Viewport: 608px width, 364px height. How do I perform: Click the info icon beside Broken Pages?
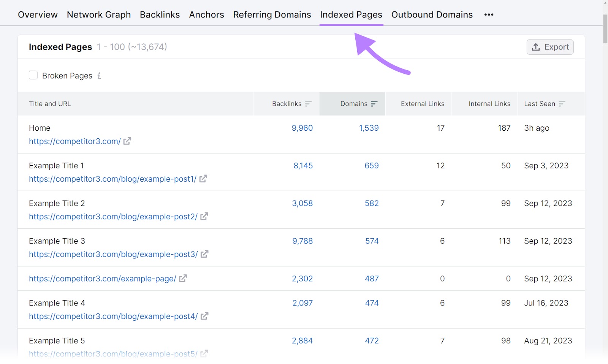[x=99, y=76]
